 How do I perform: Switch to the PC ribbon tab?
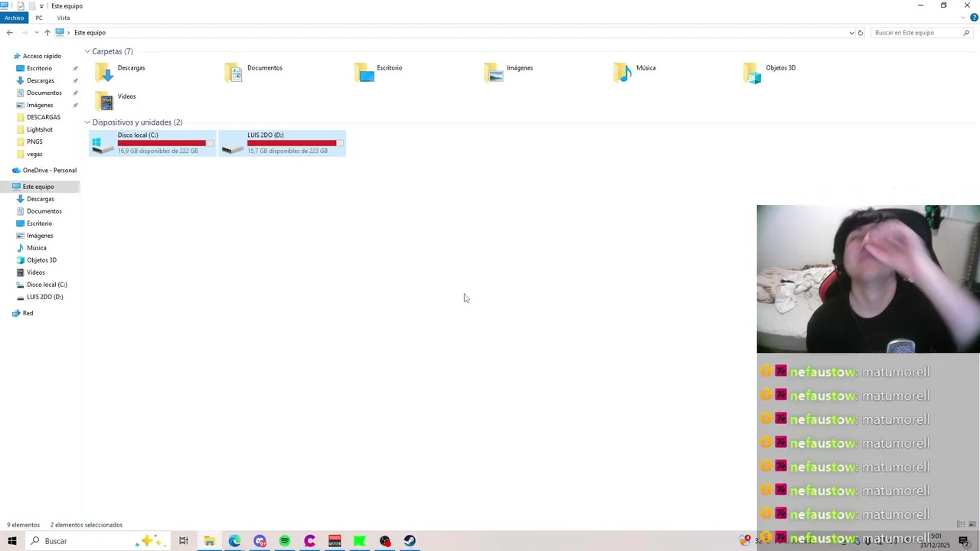(39, 18)
